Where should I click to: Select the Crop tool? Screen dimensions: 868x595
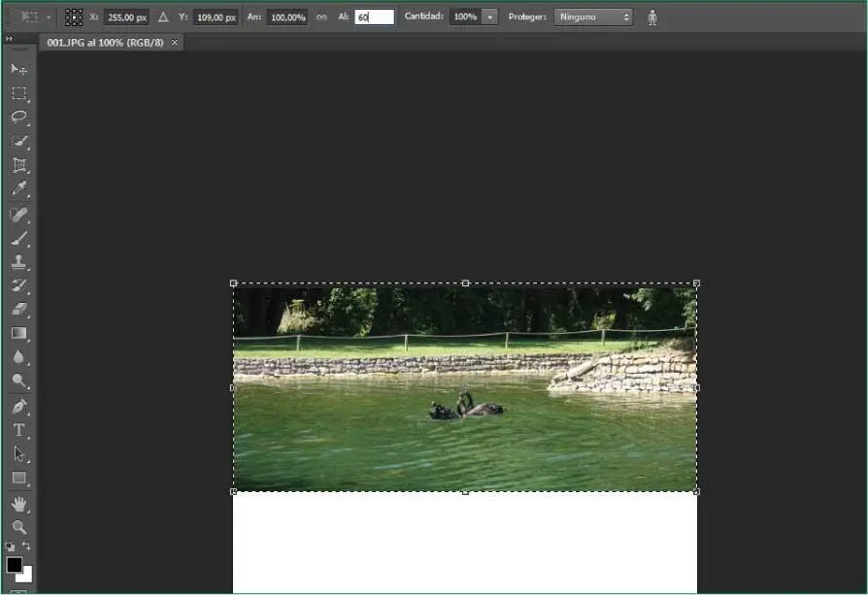[18, 165]
